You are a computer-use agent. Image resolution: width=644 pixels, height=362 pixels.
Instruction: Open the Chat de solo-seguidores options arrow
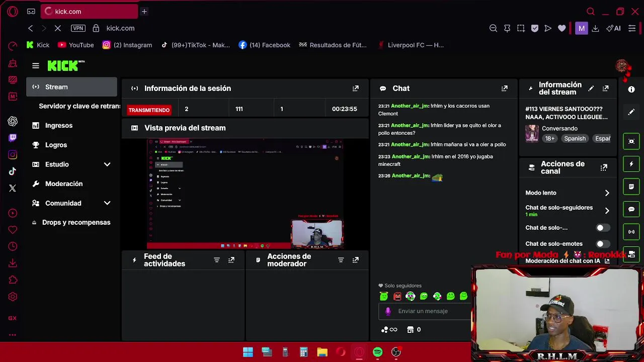pos(607,211)
